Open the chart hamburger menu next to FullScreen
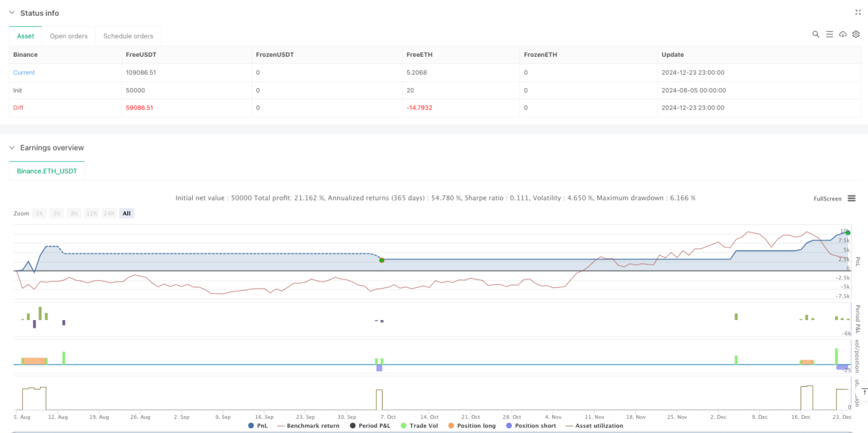 click(851, 198)
